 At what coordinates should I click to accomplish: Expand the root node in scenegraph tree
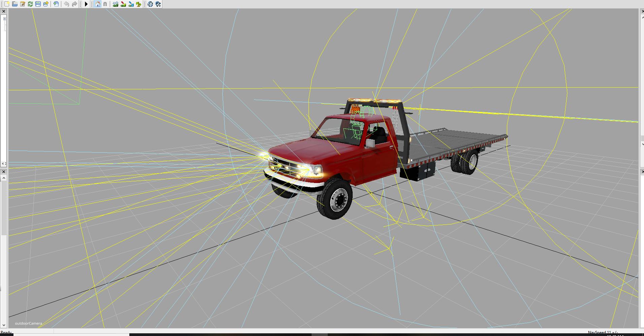pos(5,19)
